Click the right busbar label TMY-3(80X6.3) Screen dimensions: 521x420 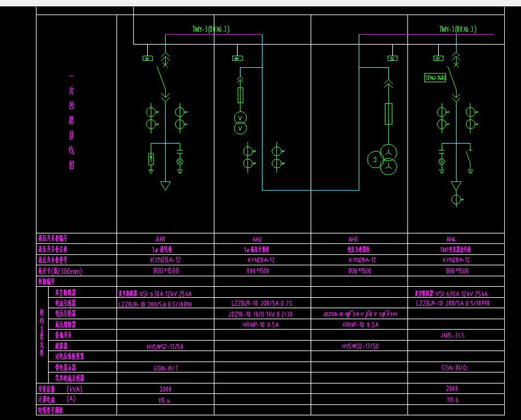(x=457, y=29)
